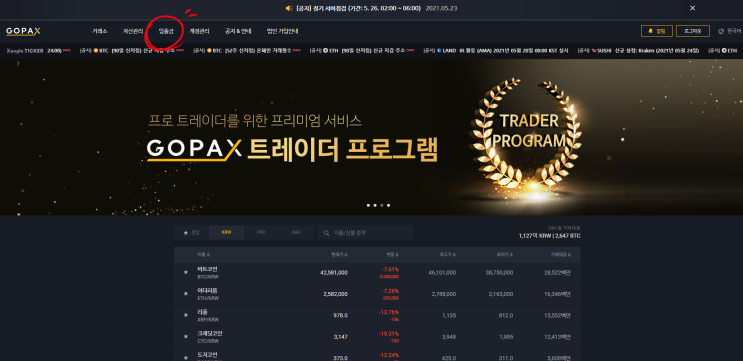Image resolution: width=743 pixels, height=361 pixels.
Task: Click the Bitcoin low 38,750,000
Action: 499,273
